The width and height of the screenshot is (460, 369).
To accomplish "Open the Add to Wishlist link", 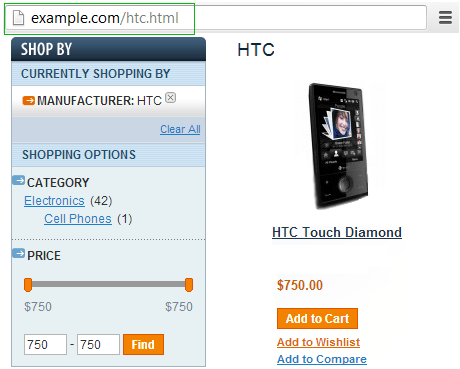I will 318,342.
